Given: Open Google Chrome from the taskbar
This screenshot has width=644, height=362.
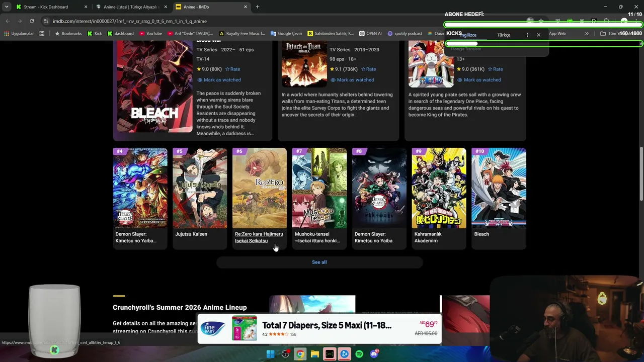Looking at the screenshot, I should 300,354.
